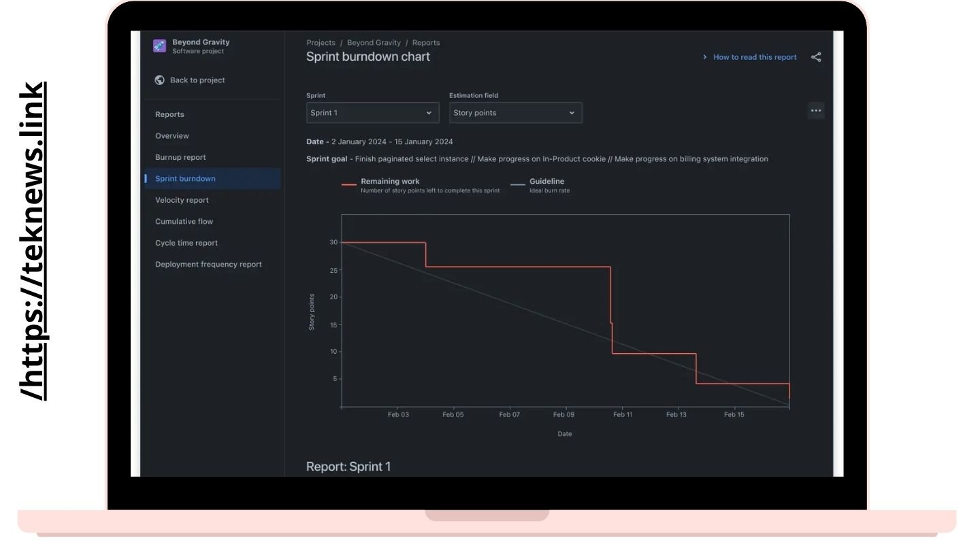Open the Deployment frequency report

208,265
